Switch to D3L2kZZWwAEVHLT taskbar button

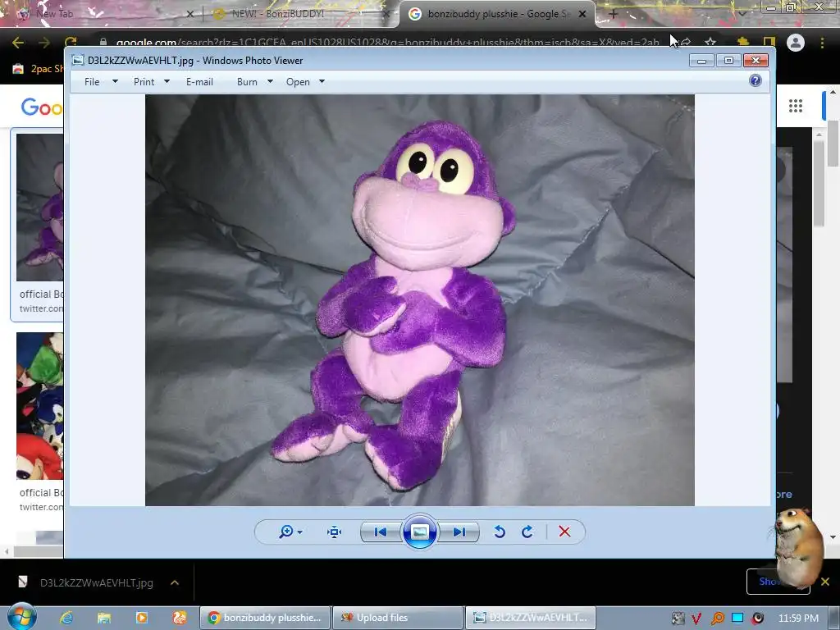point(531,618)
